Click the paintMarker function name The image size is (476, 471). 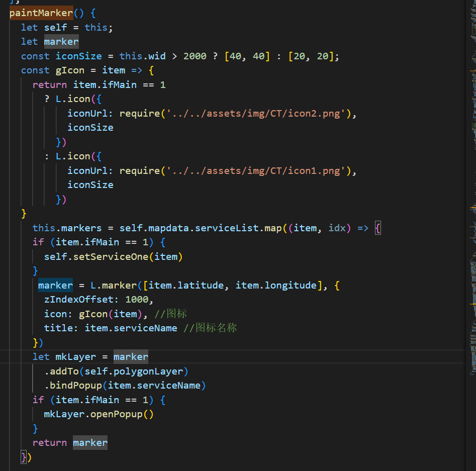[41, 13]
